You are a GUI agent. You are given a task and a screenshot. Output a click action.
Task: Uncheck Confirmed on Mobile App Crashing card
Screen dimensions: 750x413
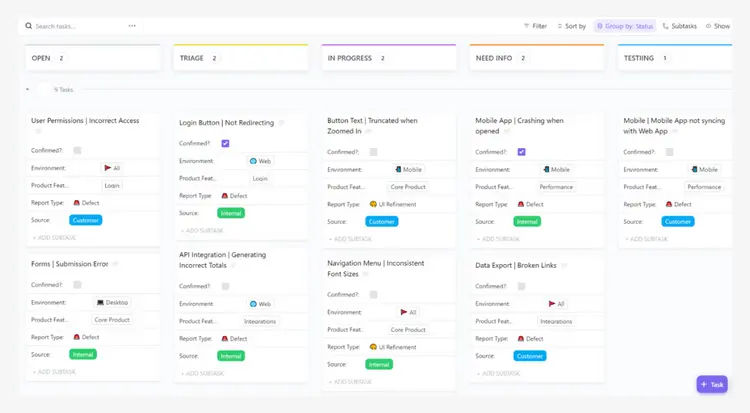point(521,152)
